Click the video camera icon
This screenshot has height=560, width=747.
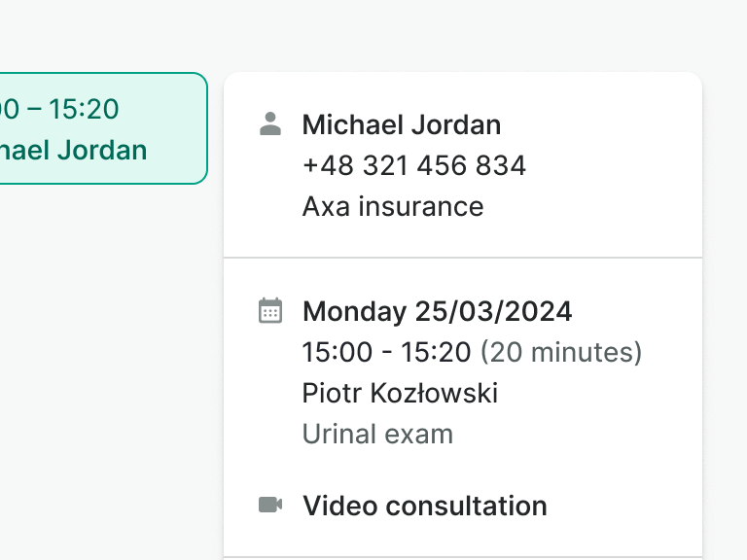click(270, 505)
